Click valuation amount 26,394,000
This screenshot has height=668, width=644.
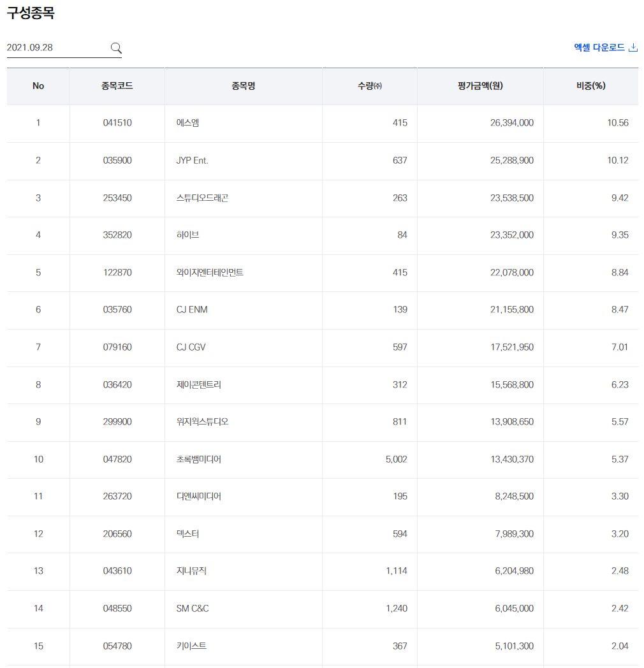point(512,122)
